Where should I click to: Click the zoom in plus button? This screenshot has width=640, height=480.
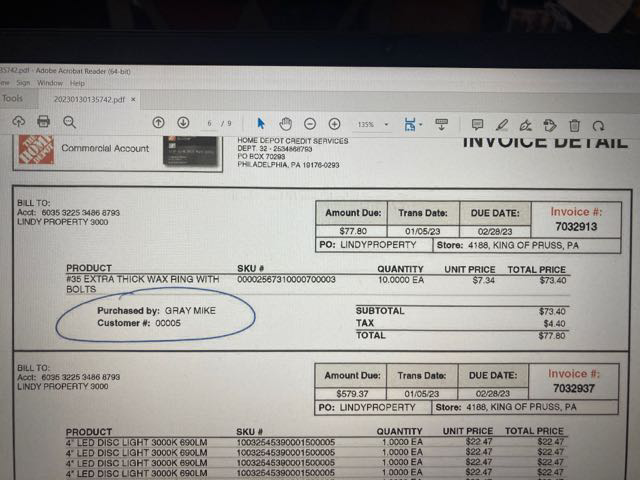(335, 123)
